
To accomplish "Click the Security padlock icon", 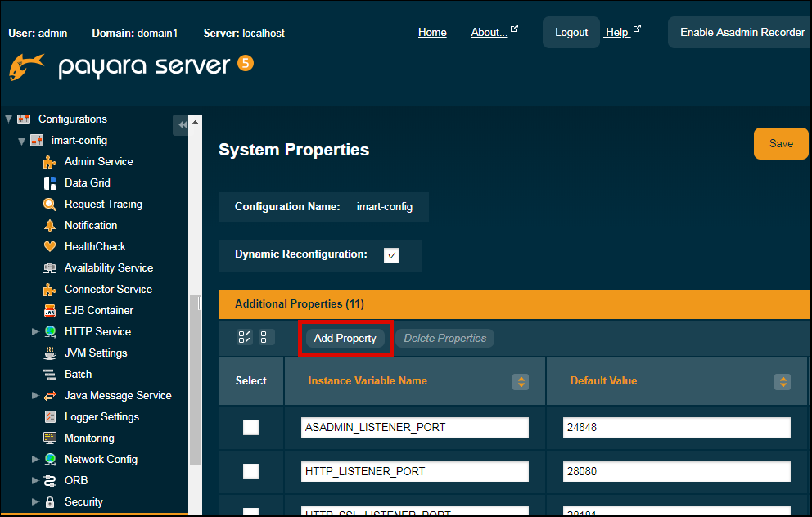I will click(x=50, y=502).
